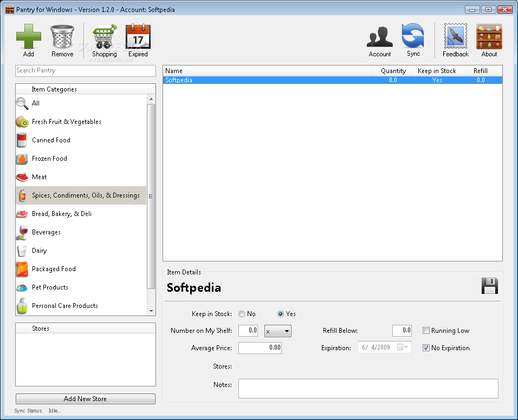Image resolution: width=518 pixels, height=420 pixels.
Task: Click the green Add plus icon
Action: point(28,36)
